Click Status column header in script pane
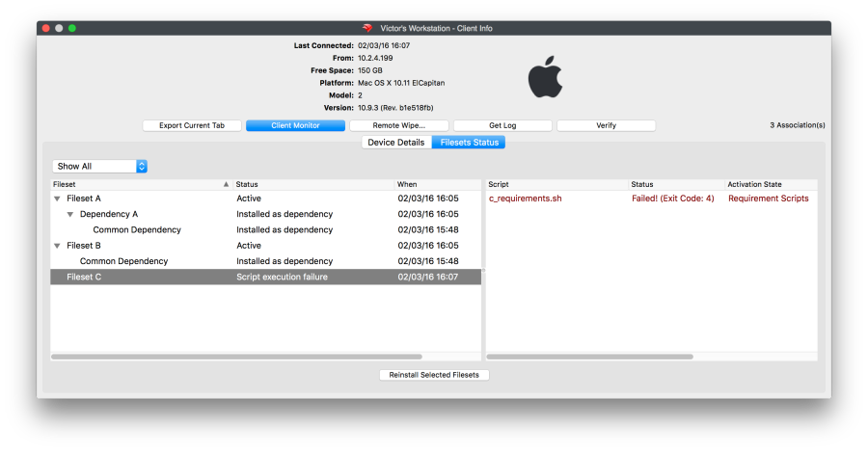Image resolution: width=868 pixels, height=451 pixels. [676, 184]
